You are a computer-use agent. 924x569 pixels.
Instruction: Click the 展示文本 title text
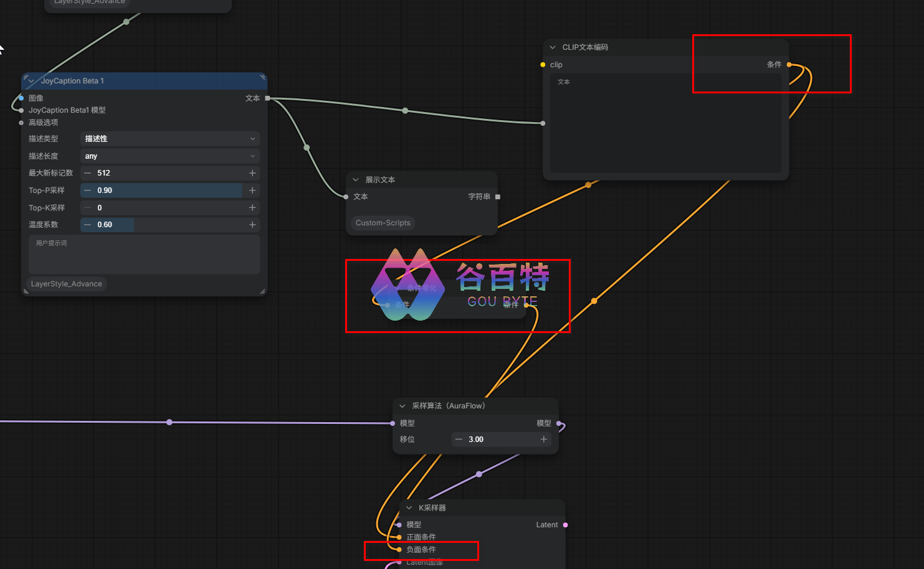(x=380, y=180)
